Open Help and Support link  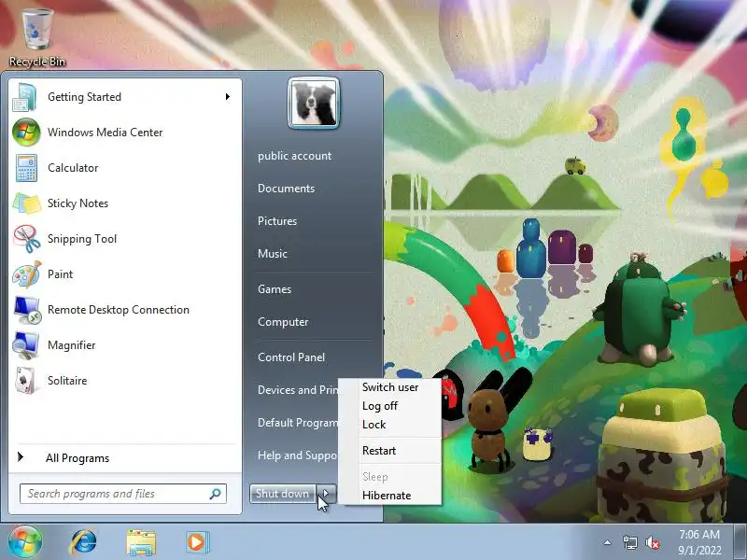pos(298,455)
